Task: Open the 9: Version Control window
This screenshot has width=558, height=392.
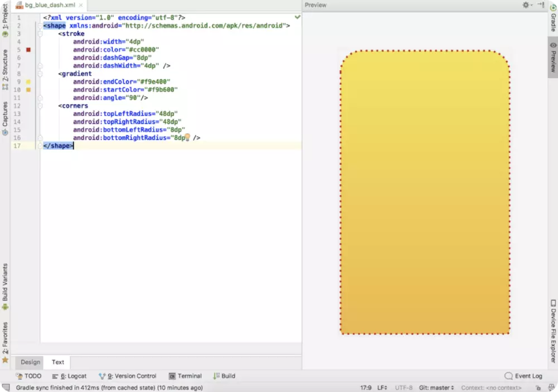Action: pyautogui.click(x=127, y=376)
